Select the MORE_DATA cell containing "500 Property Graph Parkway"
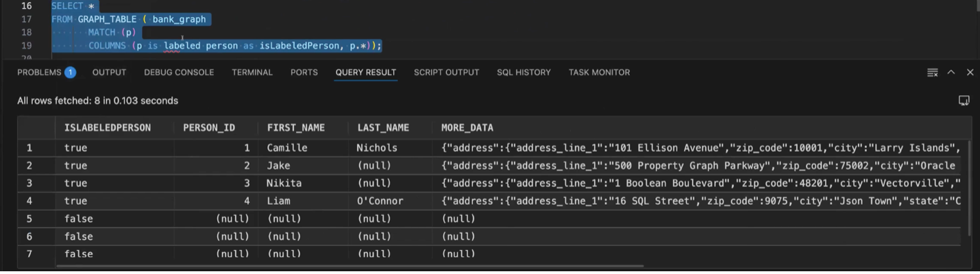Image resolution: width=980 pixels, height=274 pixels. (x=697, y=166)
